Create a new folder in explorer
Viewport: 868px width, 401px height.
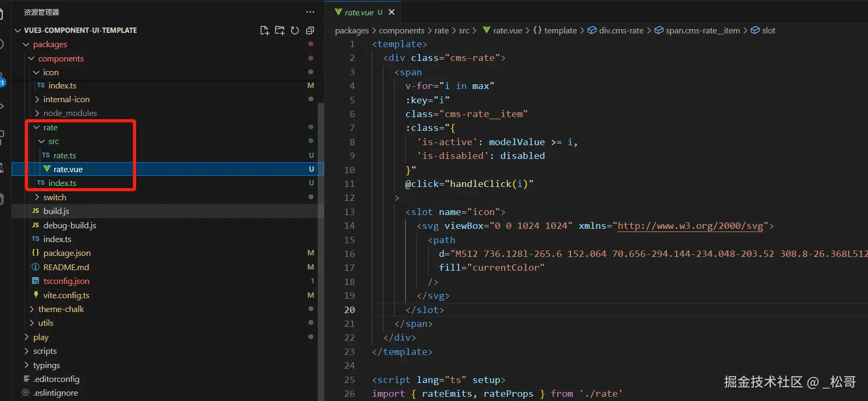click(280, 30)
